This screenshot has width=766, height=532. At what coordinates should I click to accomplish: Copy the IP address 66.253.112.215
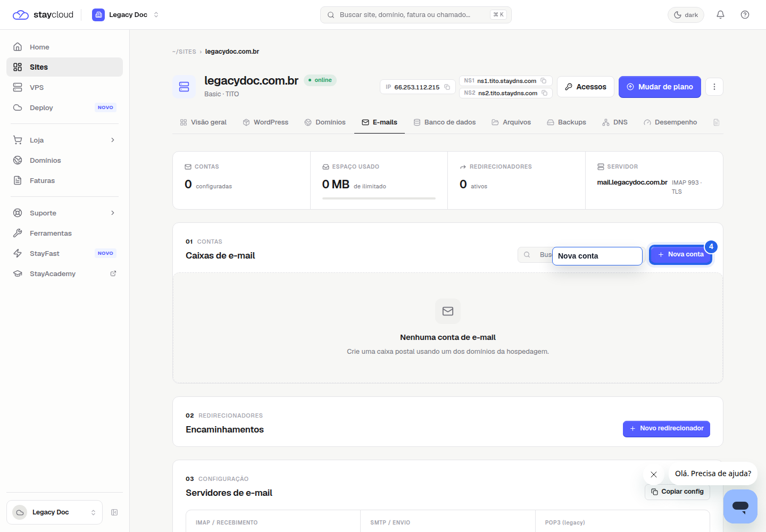447,87
